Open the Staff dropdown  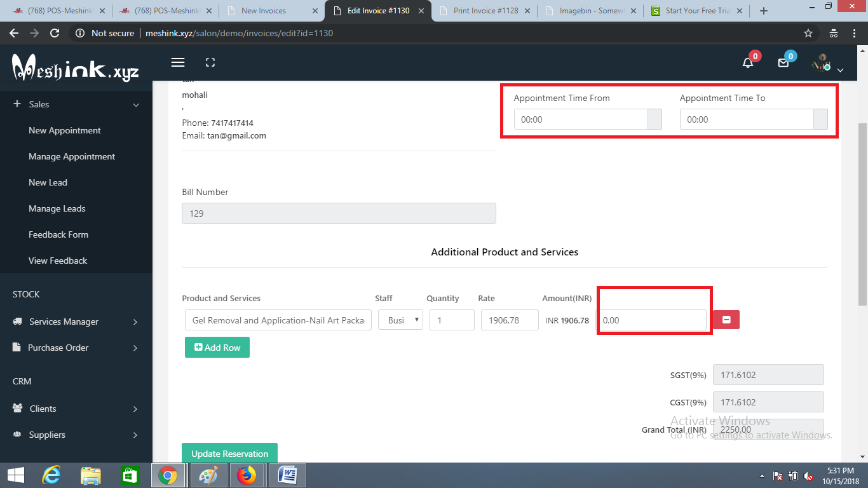[400, 320]
